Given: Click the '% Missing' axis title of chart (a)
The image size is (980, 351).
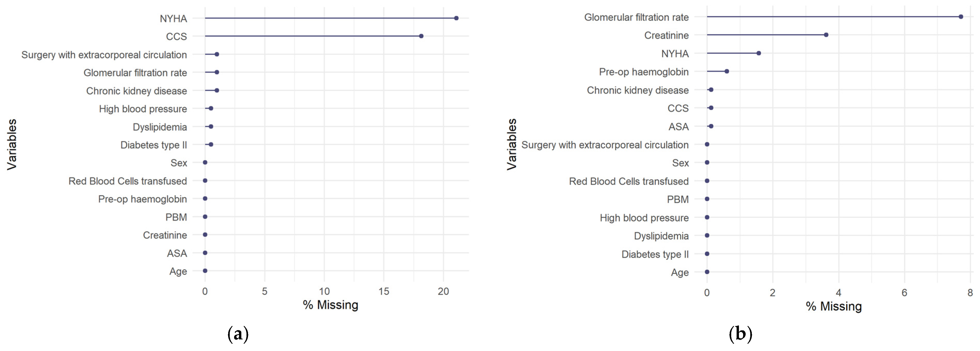Looking at the screenshot, I should point(330,305).
